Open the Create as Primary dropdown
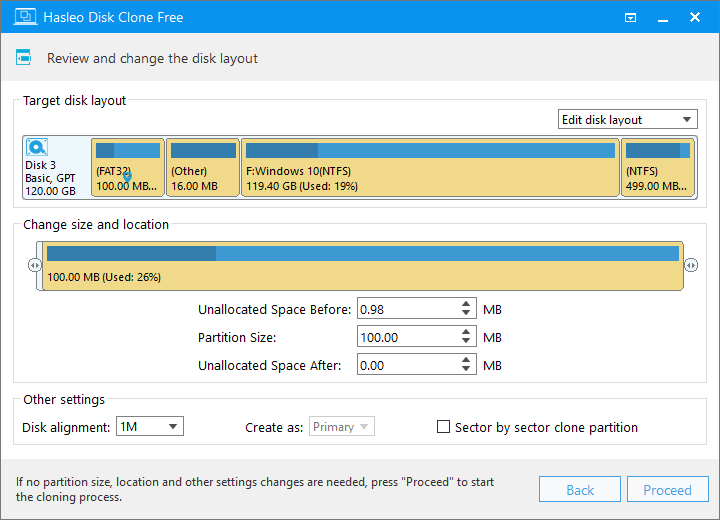The width and height of the screenshot is (720, 520). (342, 426)
